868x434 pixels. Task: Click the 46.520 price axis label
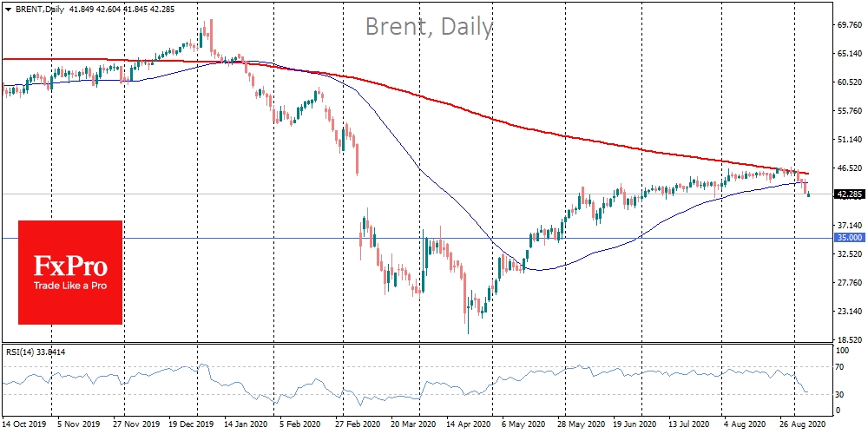click(x=848, y=168)
